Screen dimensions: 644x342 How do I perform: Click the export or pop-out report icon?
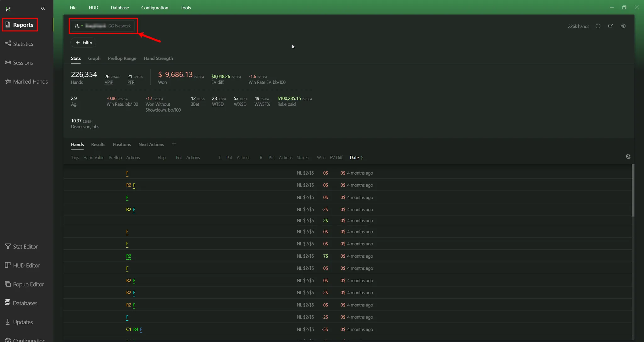point(610,26)
